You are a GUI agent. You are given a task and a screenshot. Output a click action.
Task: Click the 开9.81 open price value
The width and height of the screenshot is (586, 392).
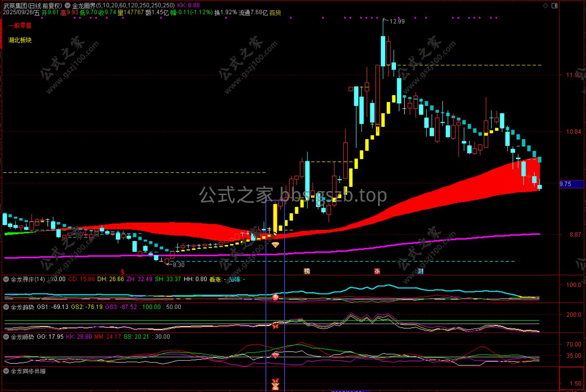click(50, 12)
